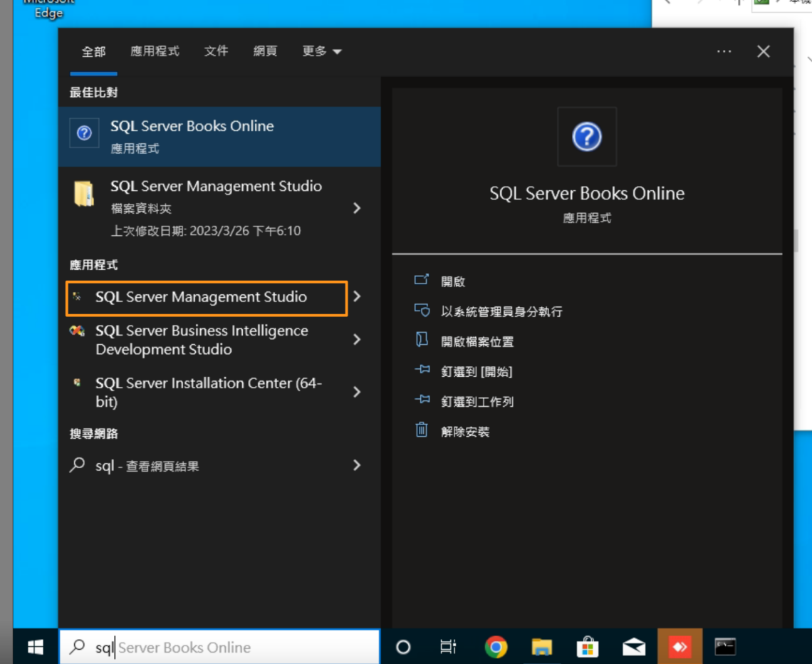Open File Explorer from the taskbar

[541, 646]
